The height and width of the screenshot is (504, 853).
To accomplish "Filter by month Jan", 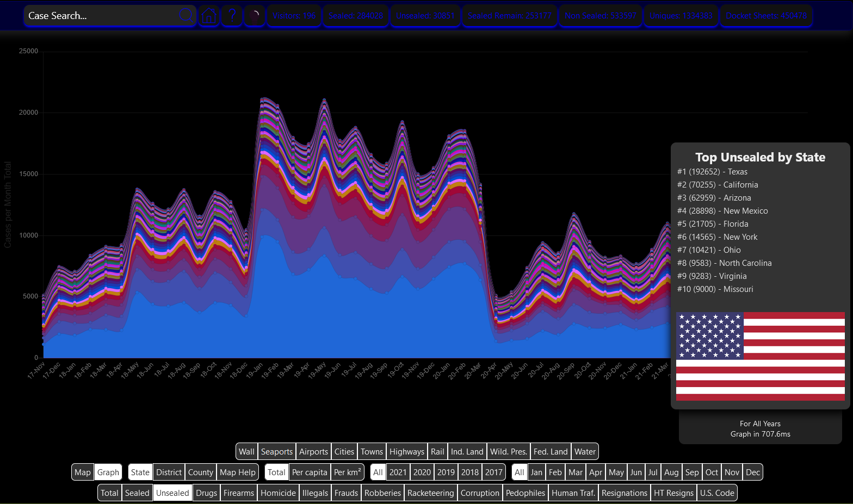I will 537,472.
